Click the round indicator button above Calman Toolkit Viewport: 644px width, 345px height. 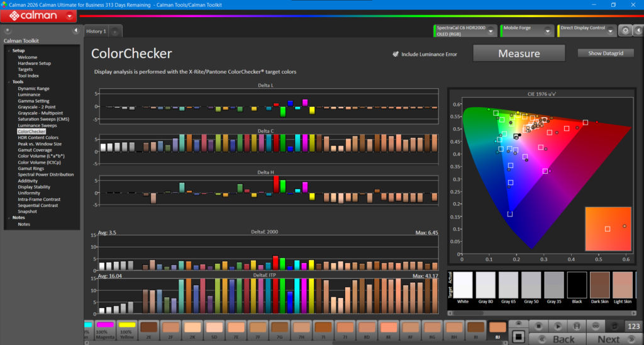pos(8,30)
